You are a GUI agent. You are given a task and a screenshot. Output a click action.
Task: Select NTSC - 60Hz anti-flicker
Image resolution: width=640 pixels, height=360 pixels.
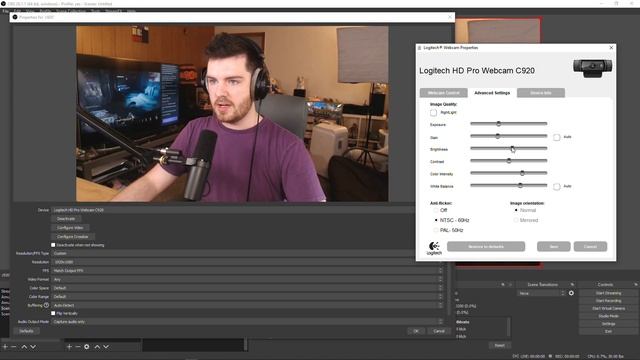tap(436, 220)
